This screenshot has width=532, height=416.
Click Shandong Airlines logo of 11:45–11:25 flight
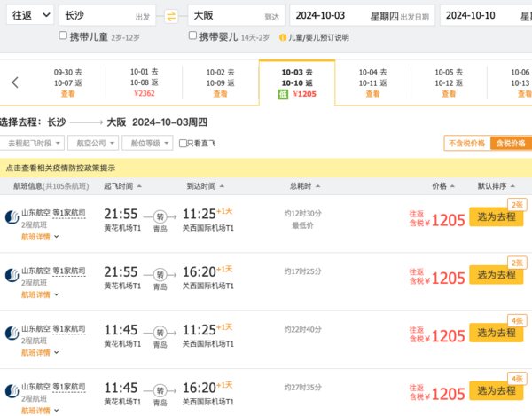point(12,334)
